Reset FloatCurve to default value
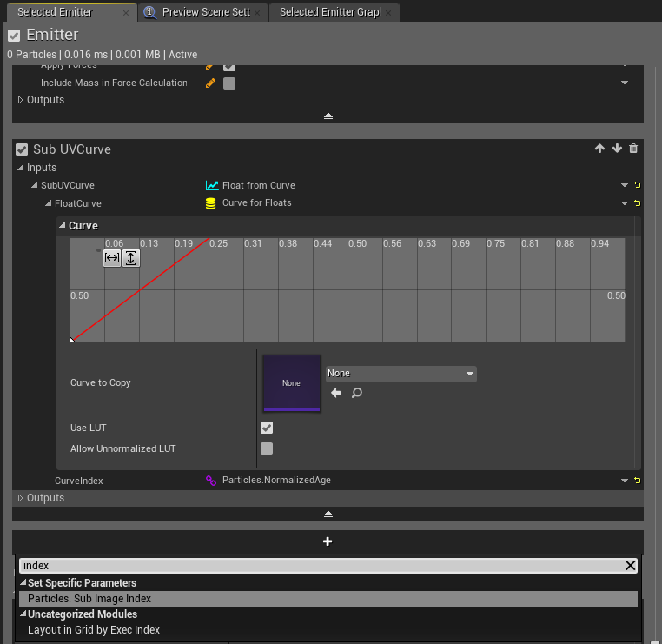Viewport: 662px width, 644px height. pyautogui.click(x=638, y=203)
